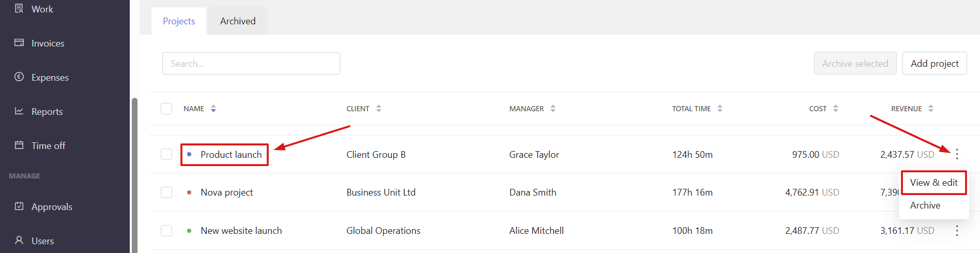Click the Add project button

pos(935,63)
